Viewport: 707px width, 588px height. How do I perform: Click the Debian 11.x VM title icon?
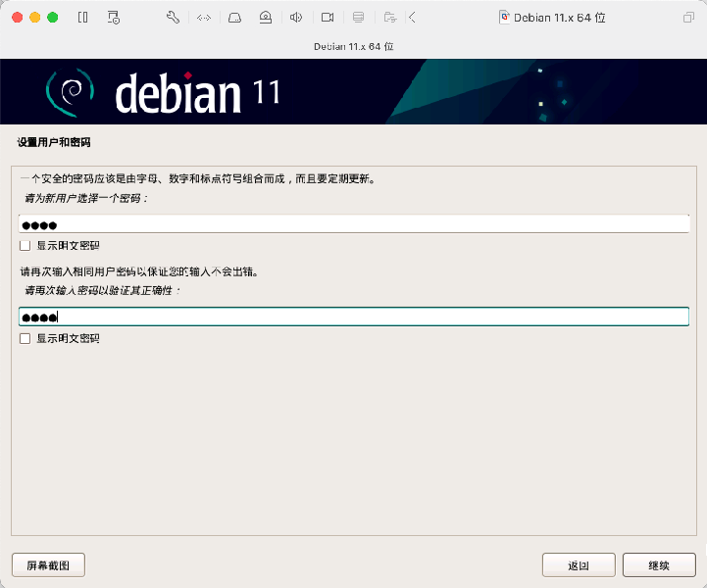pos(505,18)
